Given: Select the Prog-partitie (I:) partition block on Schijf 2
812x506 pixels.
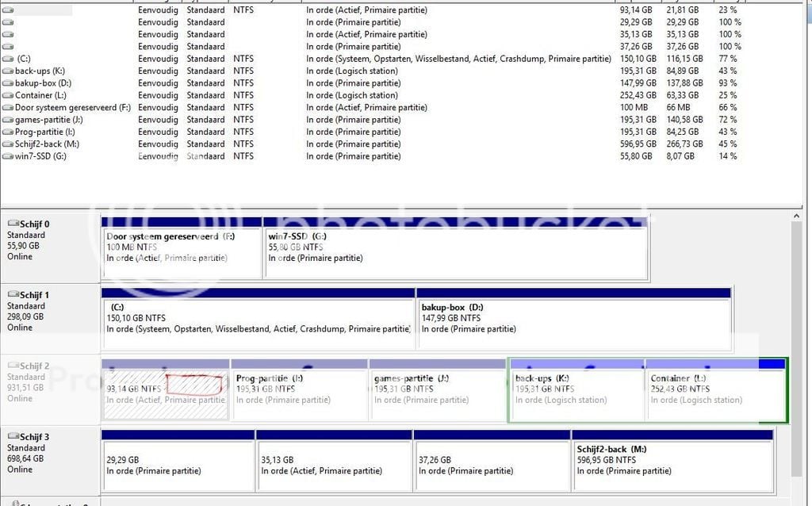Looking at the screenshot, I should pos(298,394).
